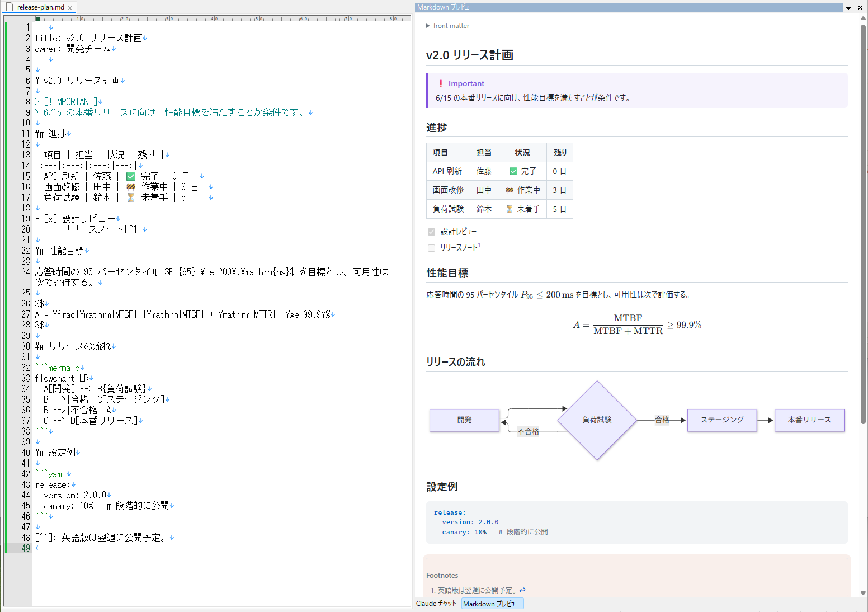Viewport: 868px width, 612px height.
Task: Click the 性能目標 heading in preview
Action: [447, 273]
